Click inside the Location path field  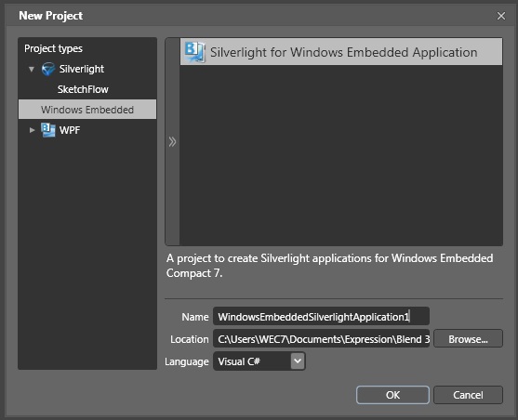tap(321, 339)
